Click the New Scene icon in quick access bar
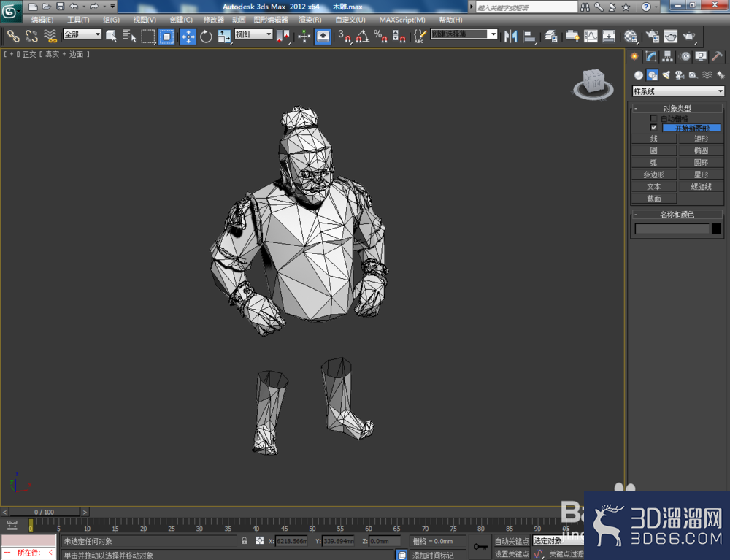Viewport: 730px width, 560px height. click(33, 7)
